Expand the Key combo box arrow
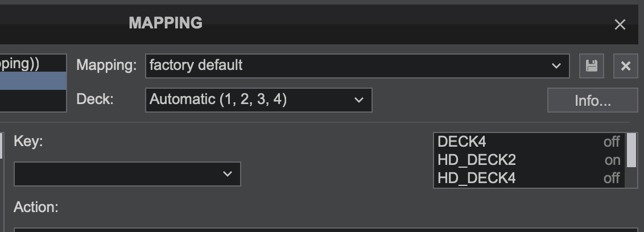Screen dimensions: 644x232 [x=228, y=173]
